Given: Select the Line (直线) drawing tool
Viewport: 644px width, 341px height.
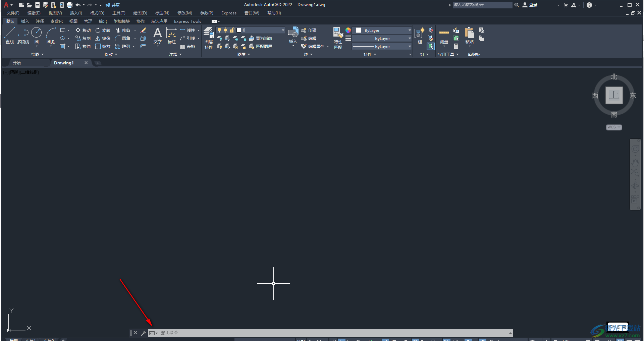Looking at the screenshot, I should tap(9, 36).
